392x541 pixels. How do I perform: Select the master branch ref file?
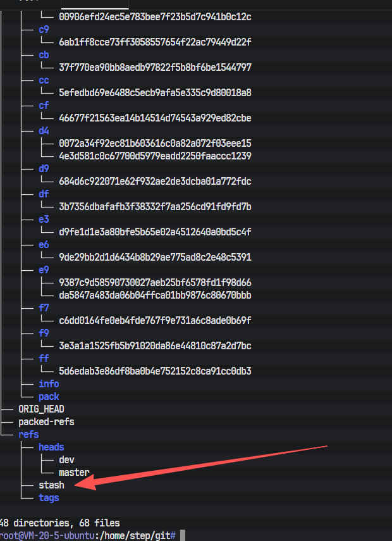click(x=74, y=472)
